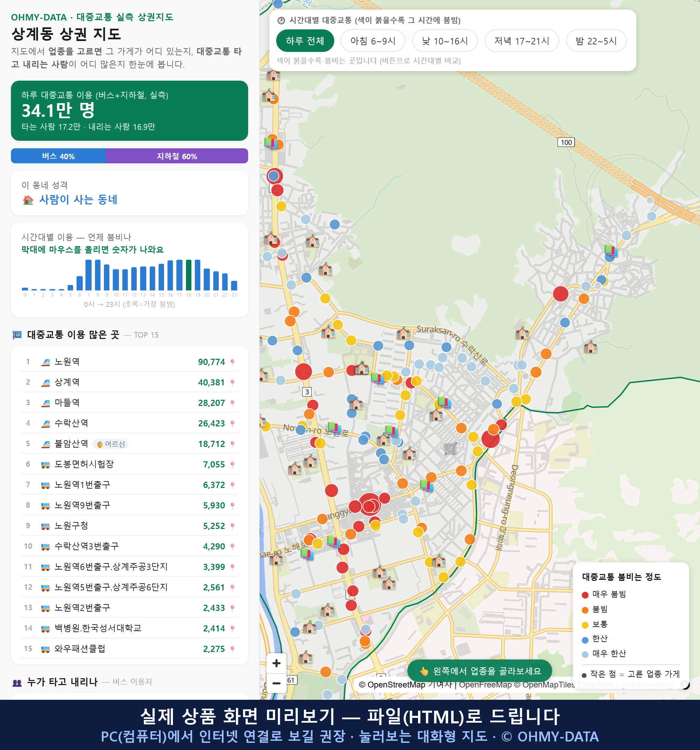Click the purple 지하철 60% share bar
This screenshot has height=750, width=700.
[177, 156]
